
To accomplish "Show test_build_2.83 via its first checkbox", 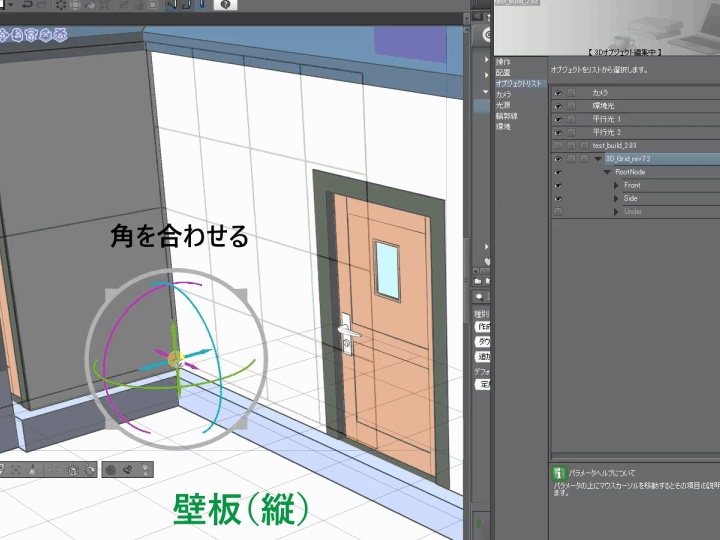I will 558,146.
